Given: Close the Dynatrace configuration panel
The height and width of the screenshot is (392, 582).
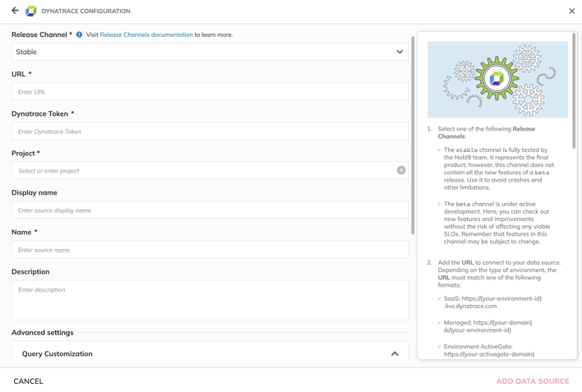Looking at the screenshot, I should [x=571, y=12].
